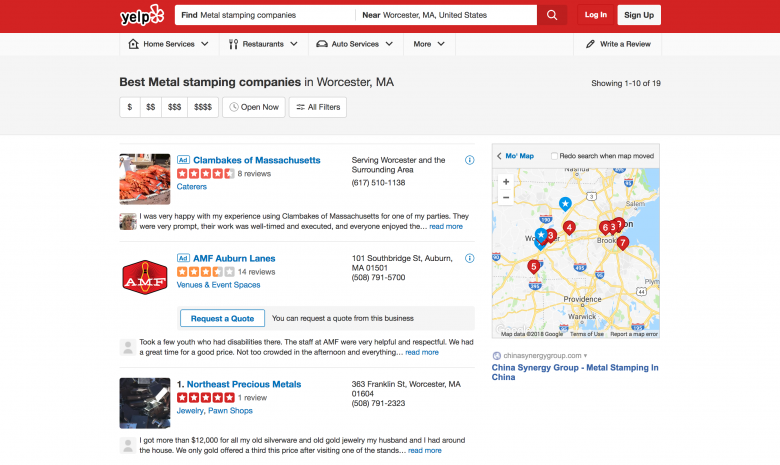Click the AMF Auburn Lanes star rating
780x465 pixels.
coord(205,272)
